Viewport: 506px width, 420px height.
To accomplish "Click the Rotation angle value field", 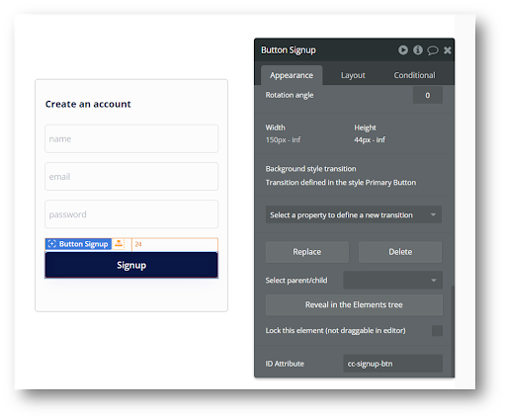I will [x=428, y=95].
